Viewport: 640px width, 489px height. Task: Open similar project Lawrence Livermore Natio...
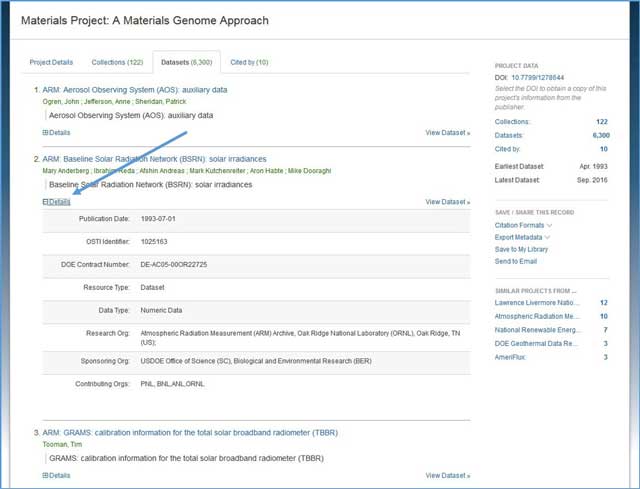coord(535,303)
